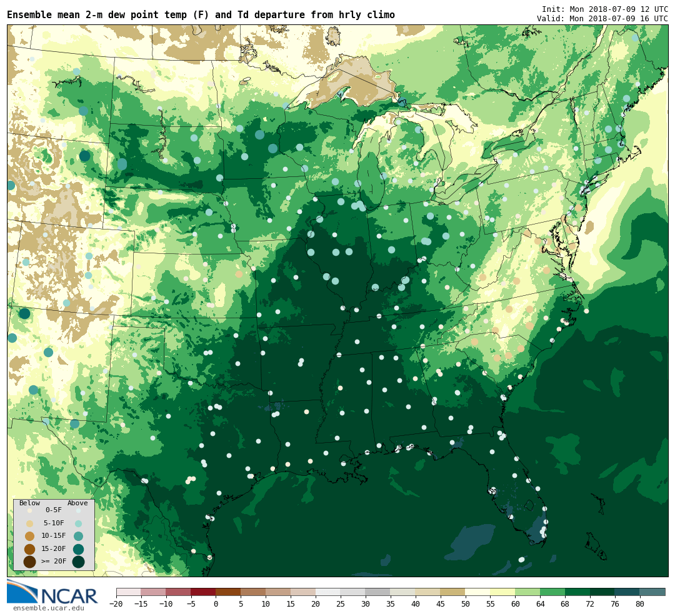The width and height of the screenshot is (675, 616).
Task: Pick the brown swatch between 0 and 5
Action: [x=229, y=592]
